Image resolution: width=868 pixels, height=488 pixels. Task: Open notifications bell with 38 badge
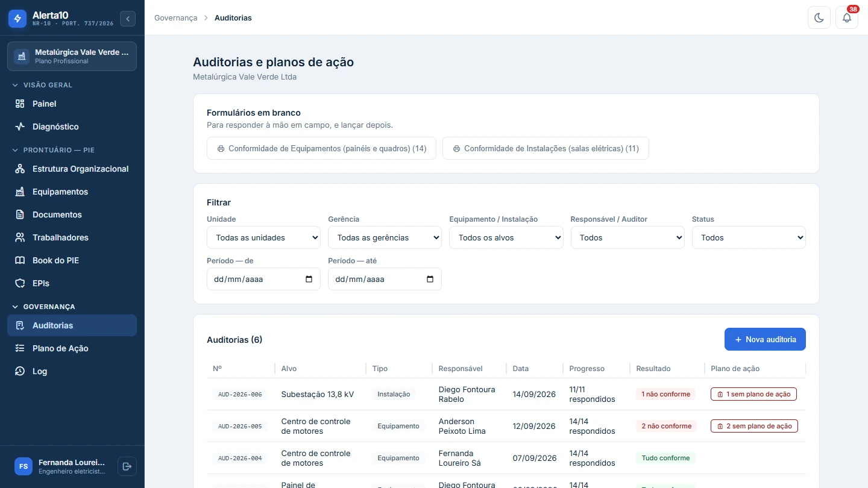point(847,18)
